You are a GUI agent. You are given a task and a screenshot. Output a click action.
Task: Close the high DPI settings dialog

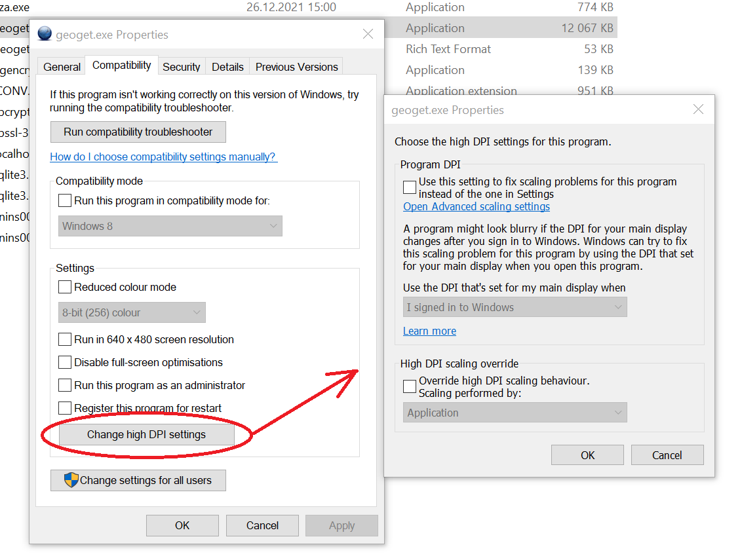[698, 109]
